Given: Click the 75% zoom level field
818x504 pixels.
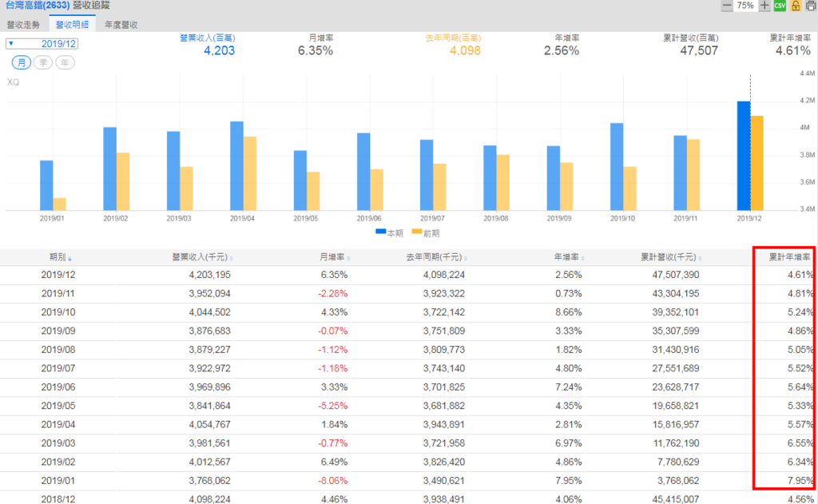Looking at the screenshot, I should (745, 6).
